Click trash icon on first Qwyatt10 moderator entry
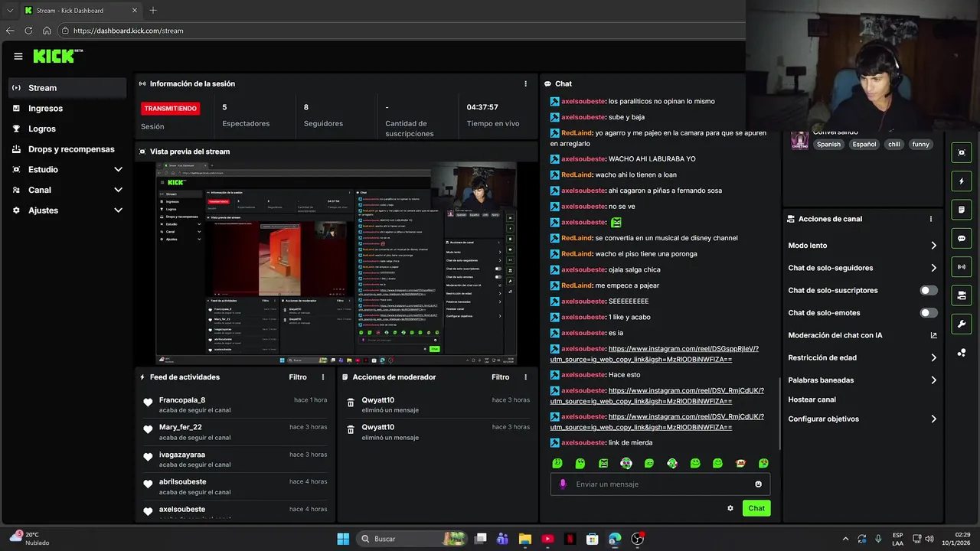The image size is (980, 551). [x=351, y=403]
